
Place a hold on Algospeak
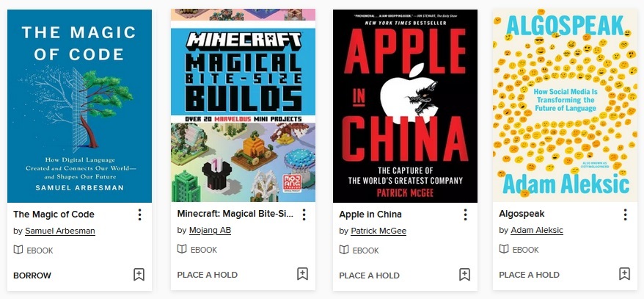point(529,275)
